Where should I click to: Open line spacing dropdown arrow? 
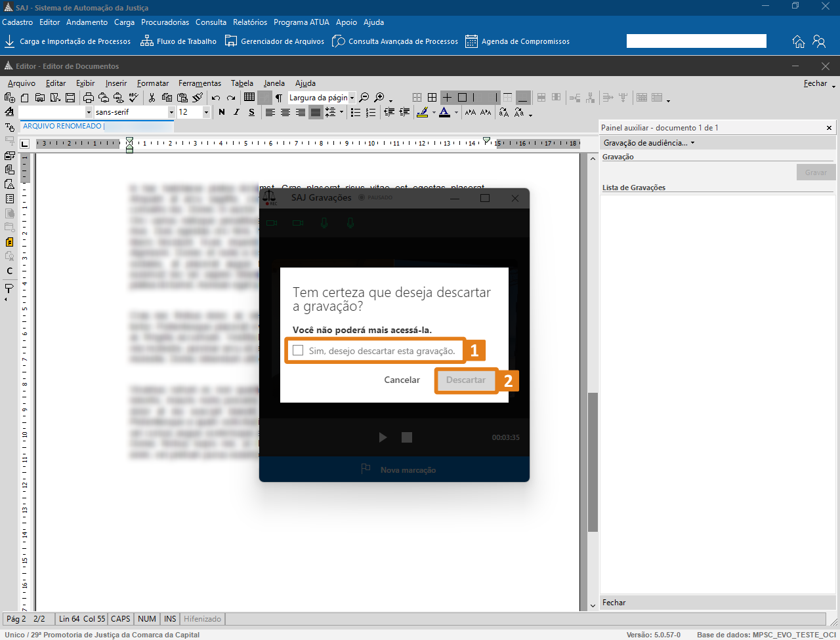tap(341, 112)
